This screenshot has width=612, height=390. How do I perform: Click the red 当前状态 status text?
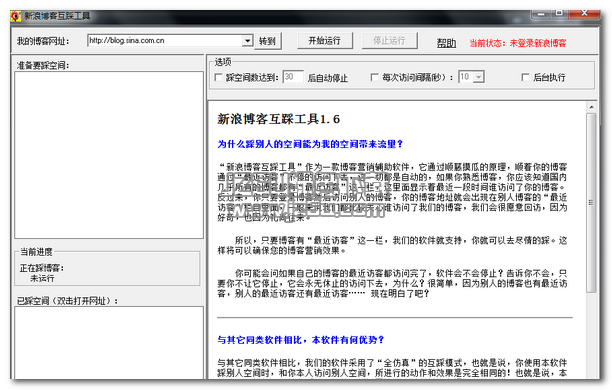tap(518, 43)
